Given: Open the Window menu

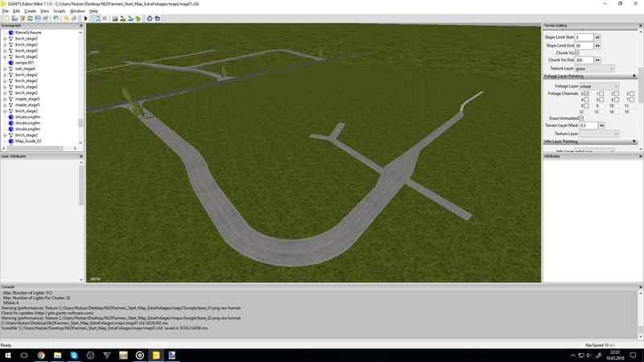Looking at the screenshot, I should pos(77,11).
